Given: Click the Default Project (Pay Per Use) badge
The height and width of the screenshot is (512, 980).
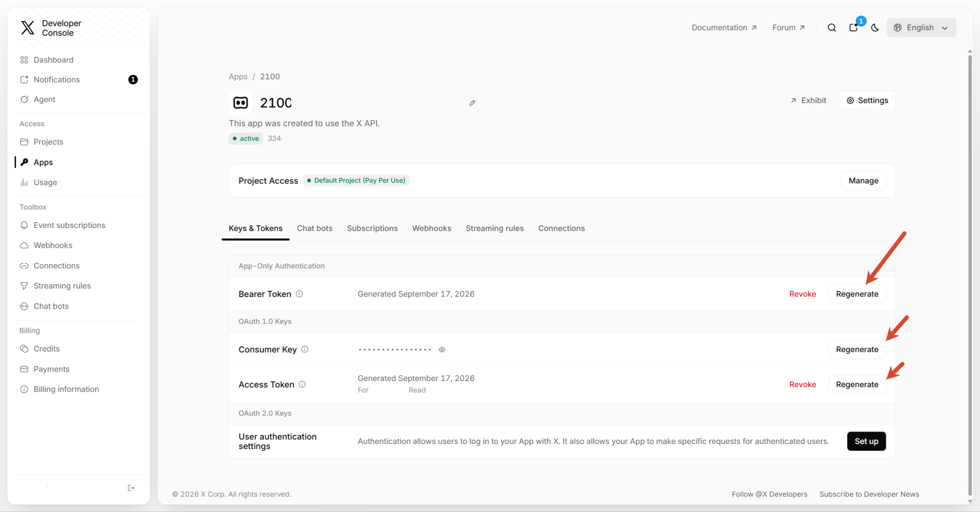Looking at the screenshot, I should coord(356,181).
